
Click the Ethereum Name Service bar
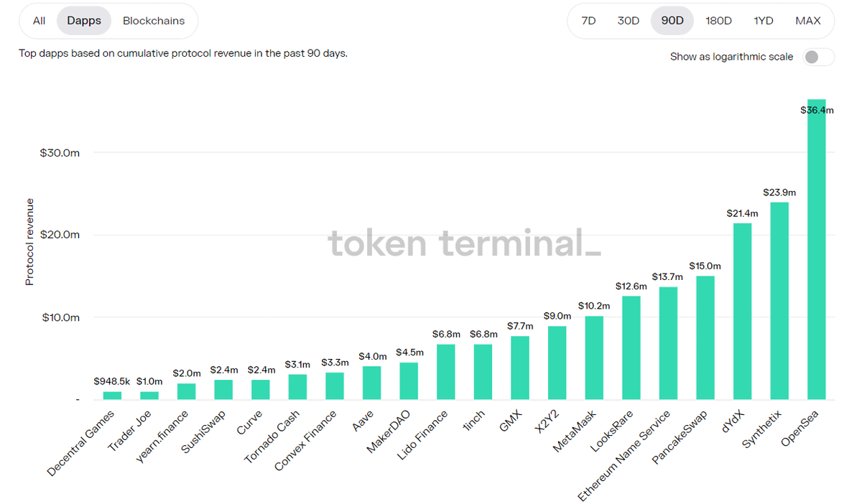668,344
